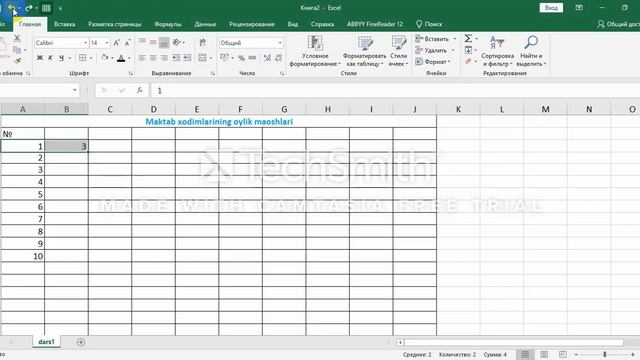Expand the fill color dropdown arrow
The image size is (640, 360).
(112, 58)
